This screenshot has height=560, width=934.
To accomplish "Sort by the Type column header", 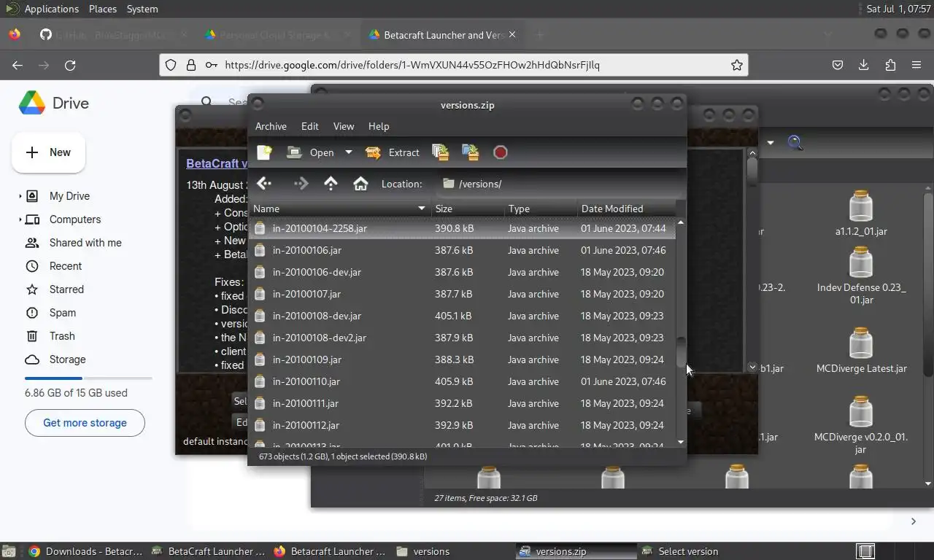I will click(x=541, y=209).
